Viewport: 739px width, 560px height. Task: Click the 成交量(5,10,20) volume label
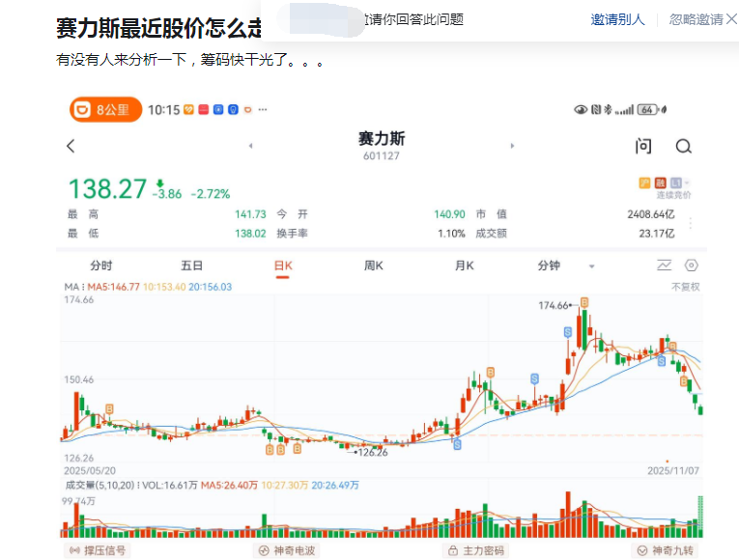tap(99, 485)
